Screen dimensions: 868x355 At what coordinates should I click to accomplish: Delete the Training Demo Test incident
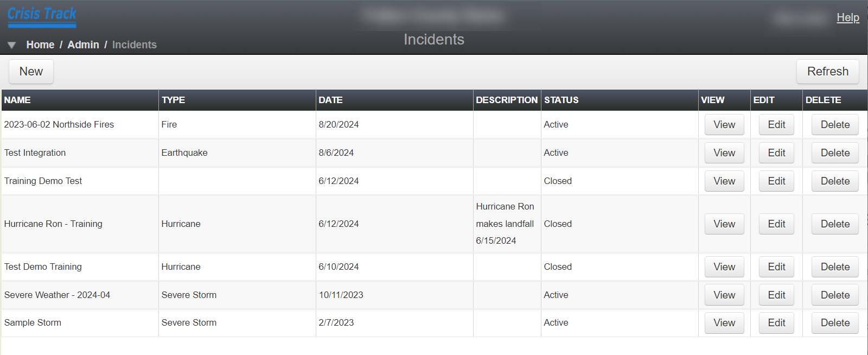(x=834, y=181)
